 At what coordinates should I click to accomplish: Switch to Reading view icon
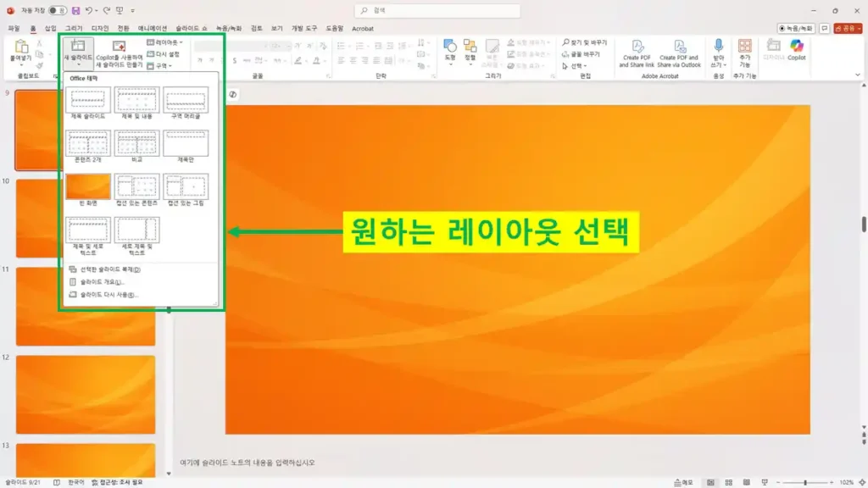(x=746, y=482)
